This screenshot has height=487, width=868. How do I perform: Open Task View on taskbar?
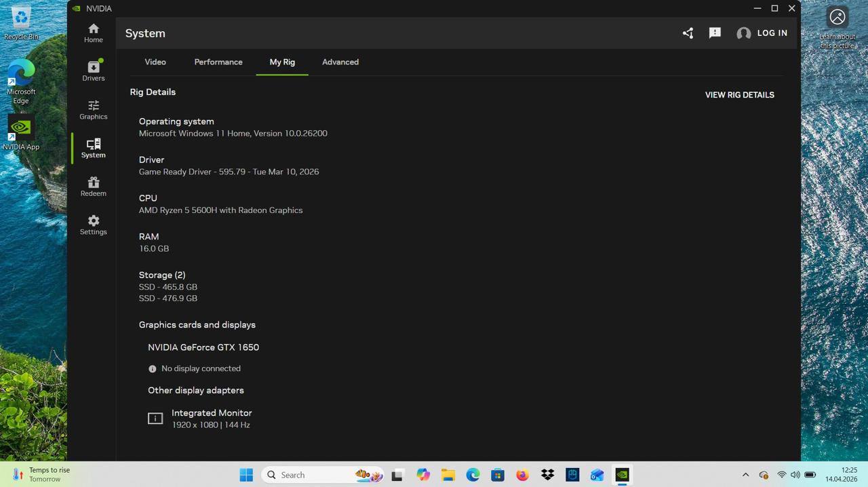point(397,475)
